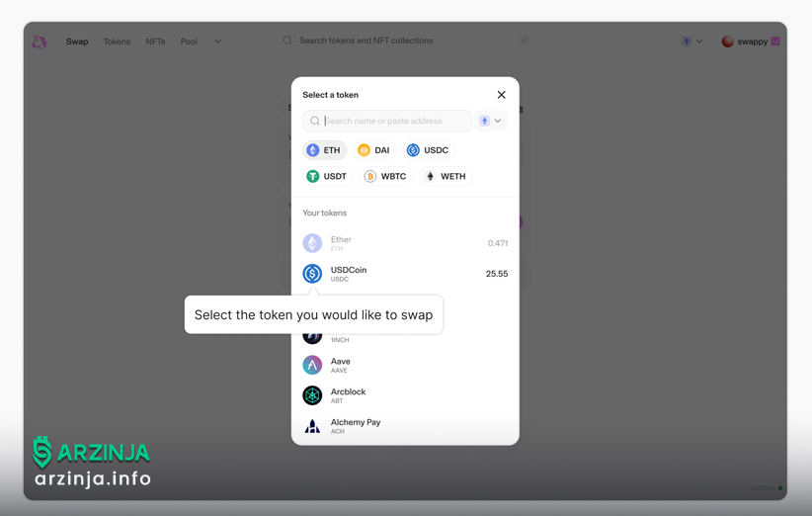Switch to the NFTs tab
The height and width of the screenshot is (516, 812).
[155, 42]
